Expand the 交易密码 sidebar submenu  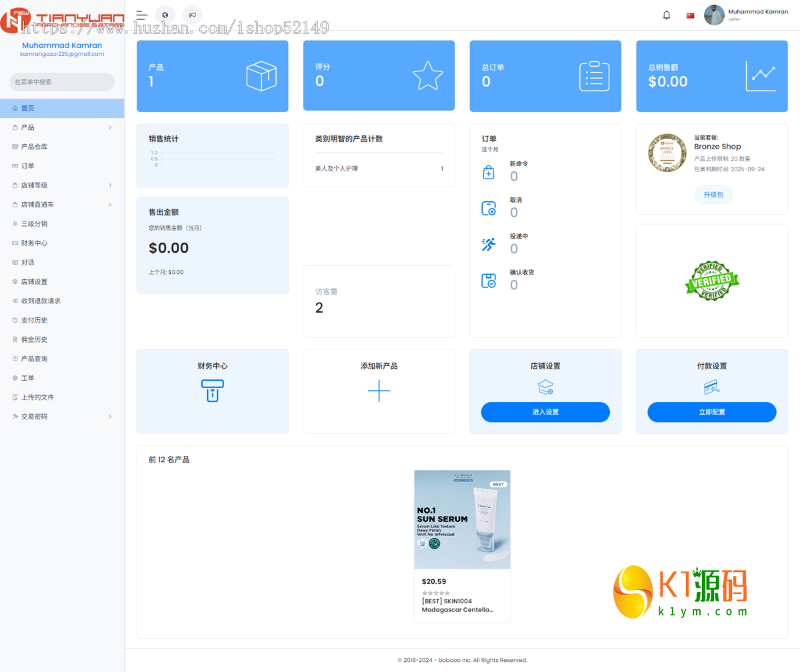62,417
